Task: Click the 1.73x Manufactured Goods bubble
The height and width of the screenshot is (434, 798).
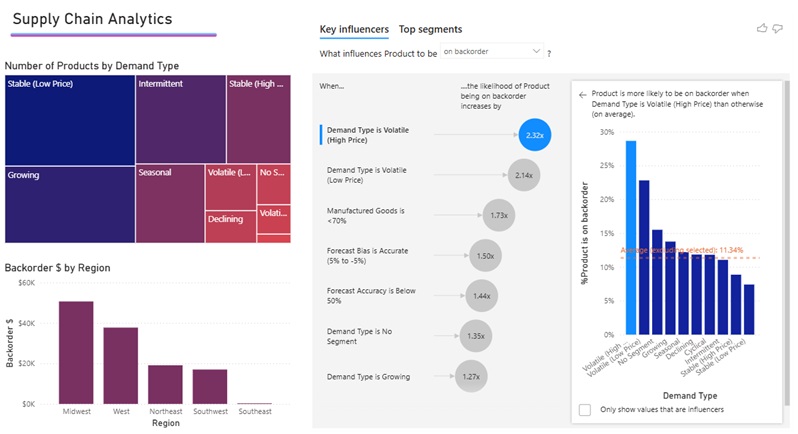Action: pyautogui.click(x=498, y=215)
